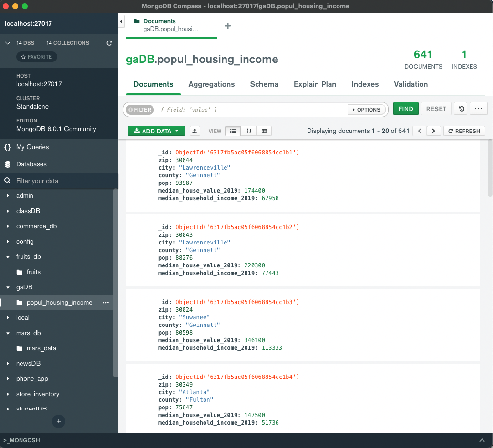Screen dimensions: 493x448
Task: Open the MONGOSH shell panel
Action: 21,440
